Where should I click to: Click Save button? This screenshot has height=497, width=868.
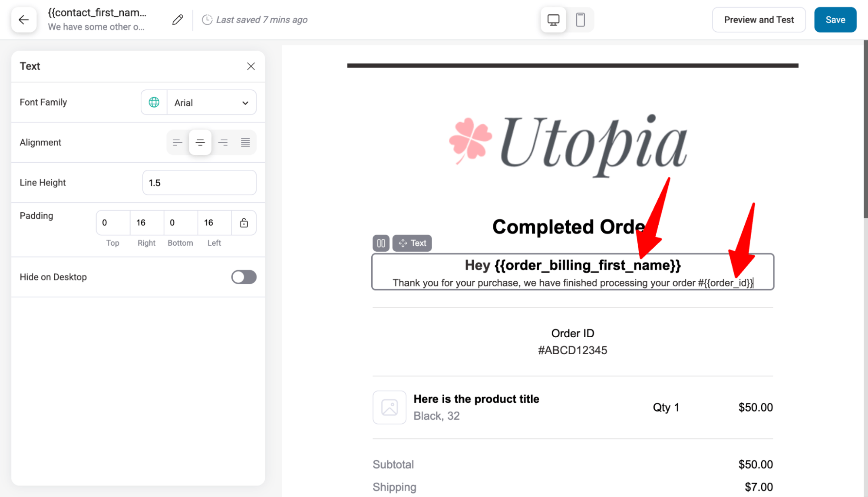click(x=835, y=20)
